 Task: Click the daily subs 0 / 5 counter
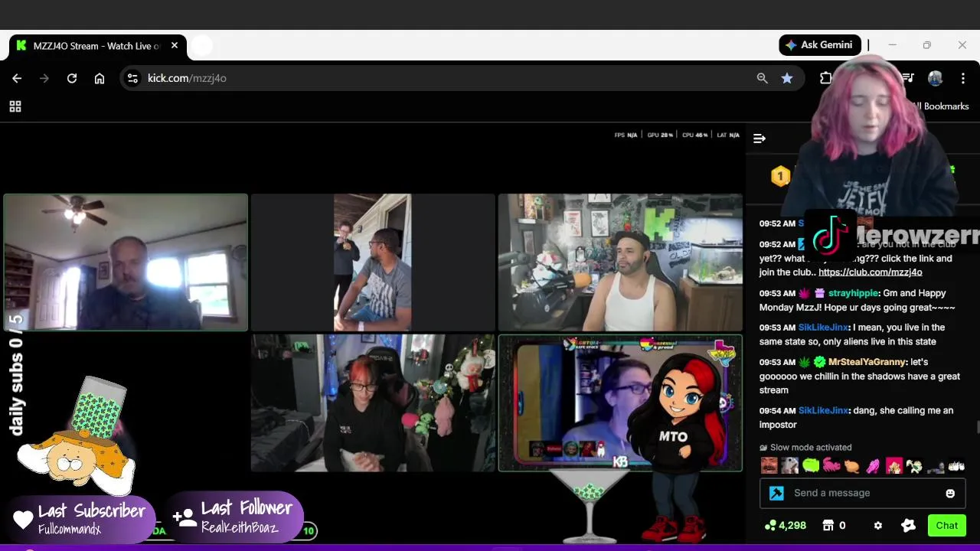pos(15,373)
